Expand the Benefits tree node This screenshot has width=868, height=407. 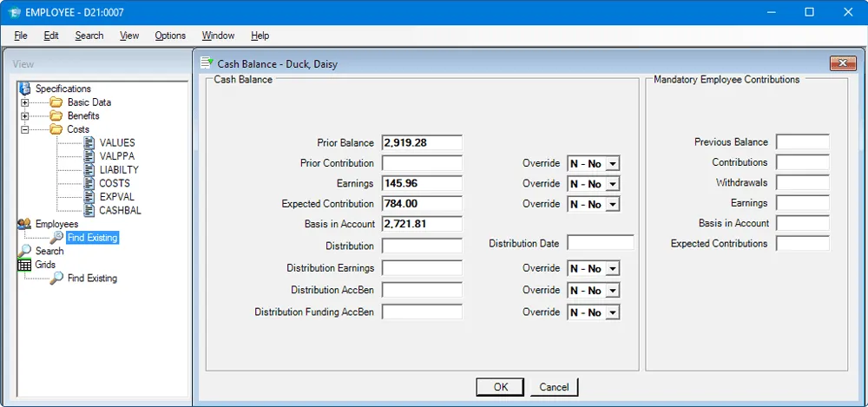pos(24,116)
